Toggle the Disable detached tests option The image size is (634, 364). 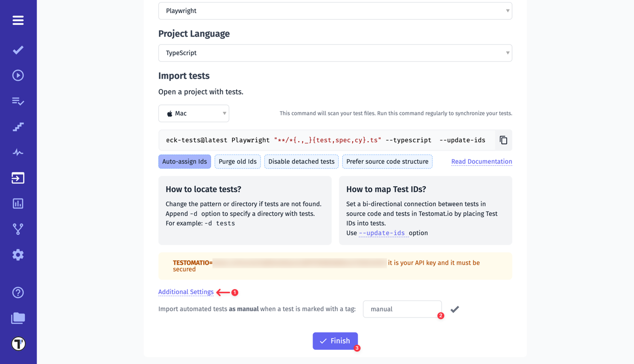point(301,161)
